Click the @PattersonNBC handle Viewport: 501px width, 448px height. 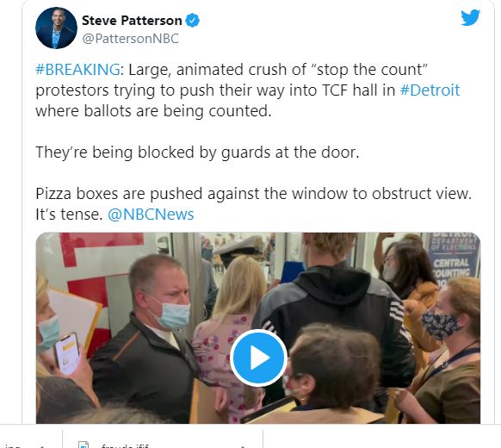click(130, 39)
